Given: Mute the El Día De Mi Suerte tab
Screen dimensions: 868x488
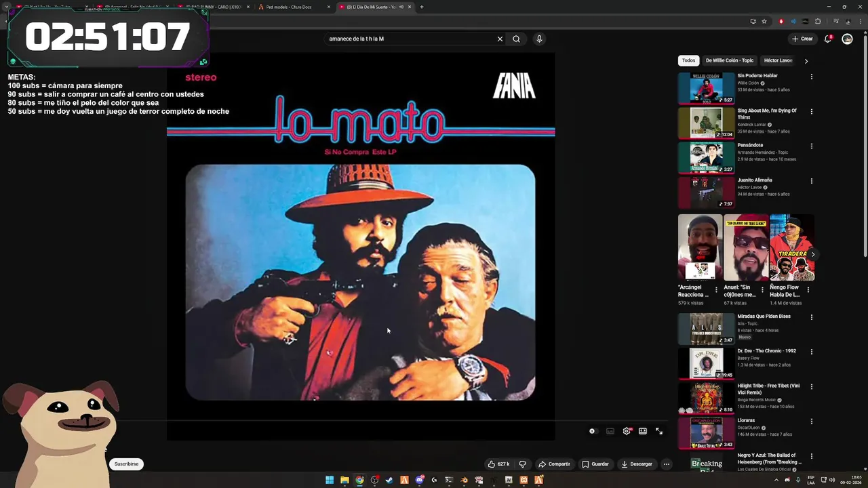Looking at the screenshot, I should (401, 7).
